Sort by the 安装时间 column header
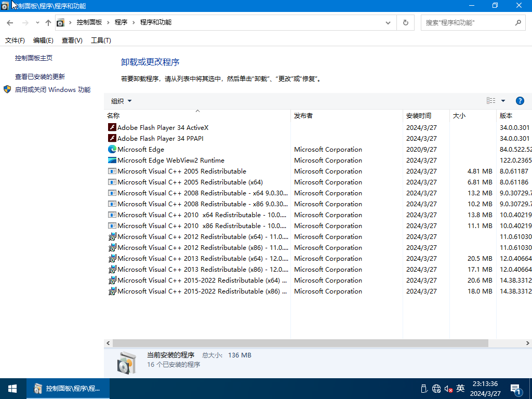Viewport: 532px width, 399px height. pyautogui.click(x=426, y=115)
